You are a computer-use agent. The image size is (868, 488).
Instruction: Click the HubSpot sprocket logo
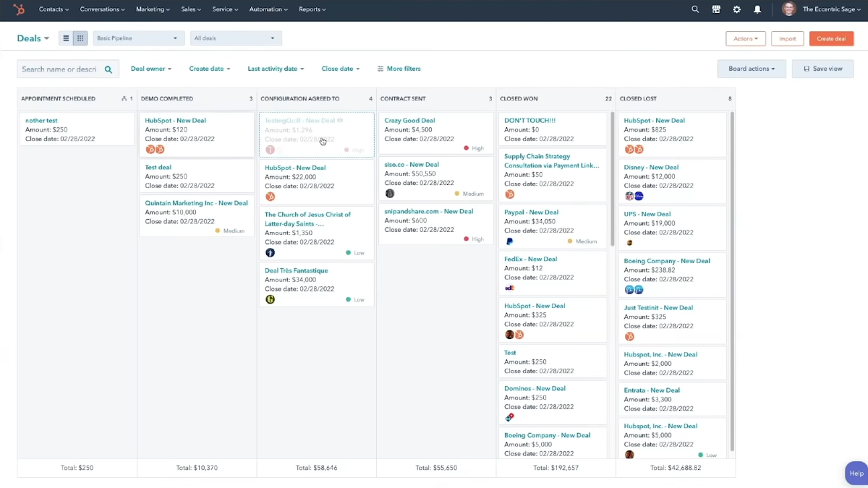pyautogui.click(x=20, y=9)
